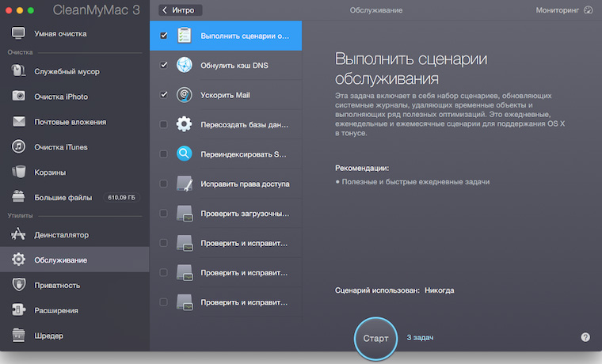602x364 pixels.
Task: Click the Умная очистка monitor icon
Action: 19,34
